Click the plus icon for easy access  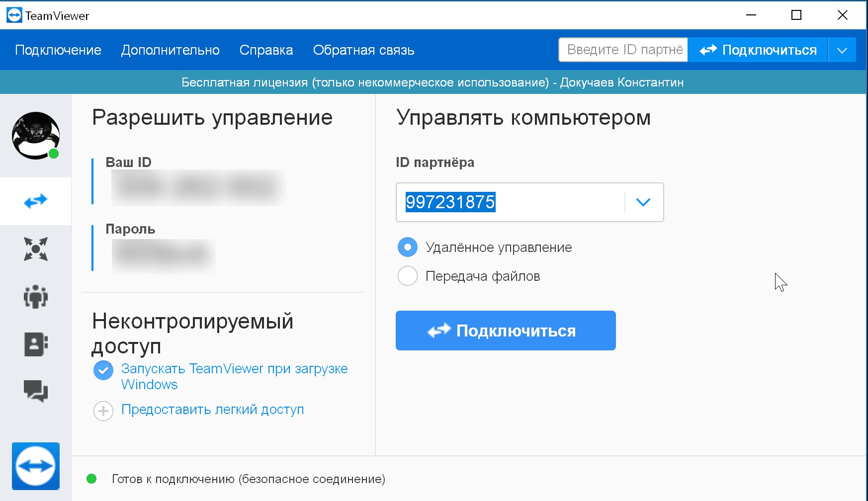click(103, 411)
